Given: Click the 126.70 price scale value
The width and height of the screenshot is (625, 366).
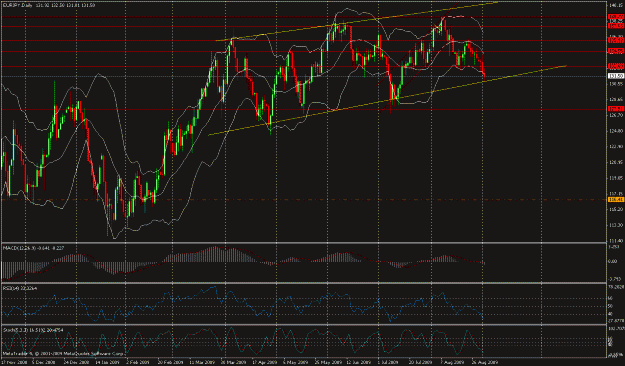Looking at the screenshot, I should pos(615,116).
